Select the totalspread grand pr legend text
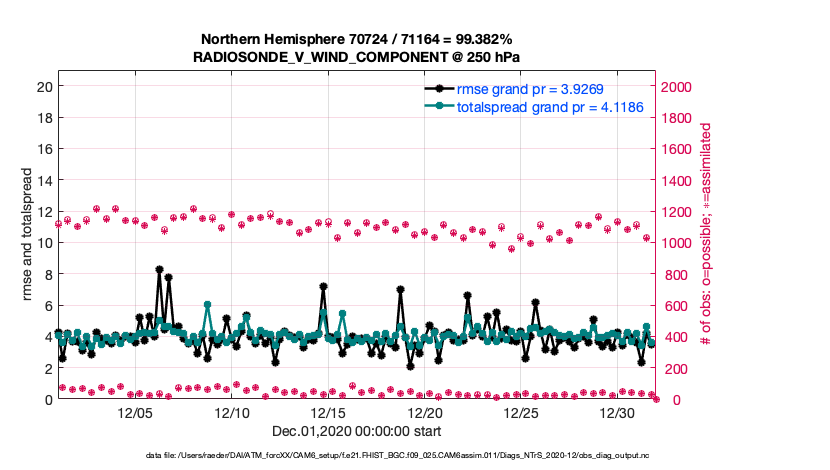This screenshot has width=830, height=470. (x=549, y=106)
